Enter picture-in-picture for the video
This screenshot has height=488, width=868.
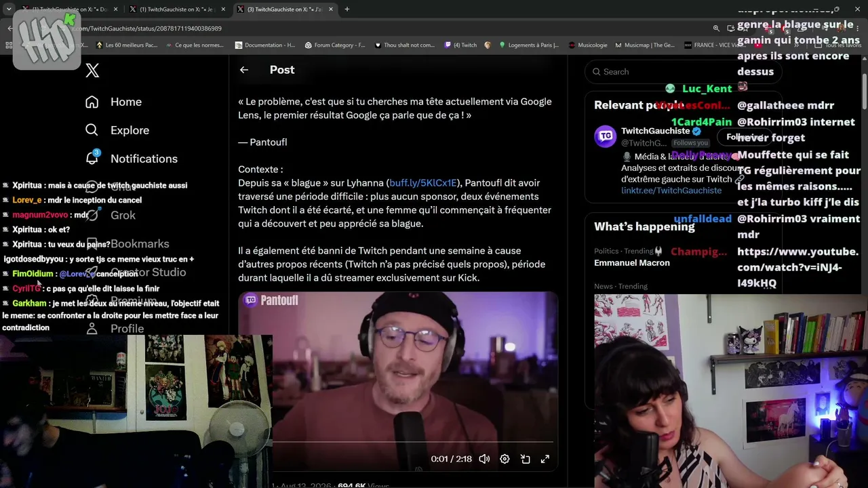coord(525,459)
